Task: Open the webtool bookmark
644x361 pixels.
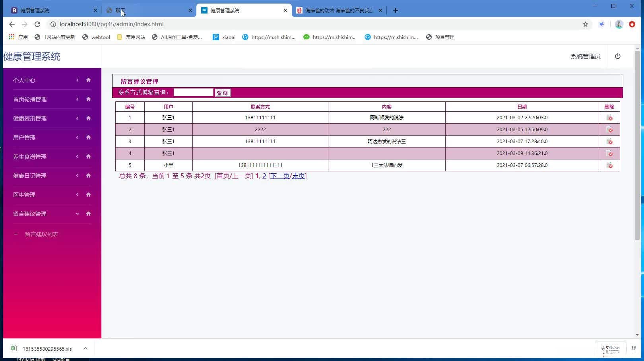Action: 96,37
